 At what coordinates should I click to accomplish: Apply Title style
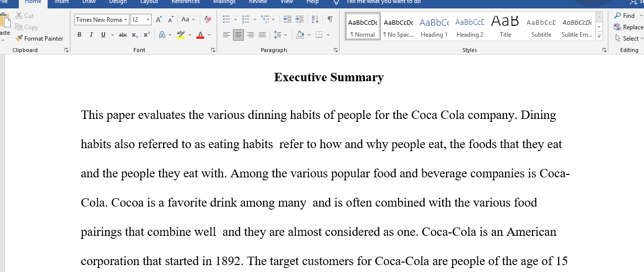pyautogui.click(x=506, y=27)
